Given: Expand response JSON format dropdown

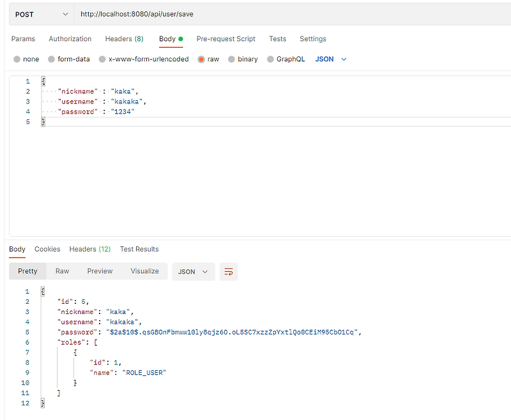Looking at the screenshot, I should pos(193,271).
